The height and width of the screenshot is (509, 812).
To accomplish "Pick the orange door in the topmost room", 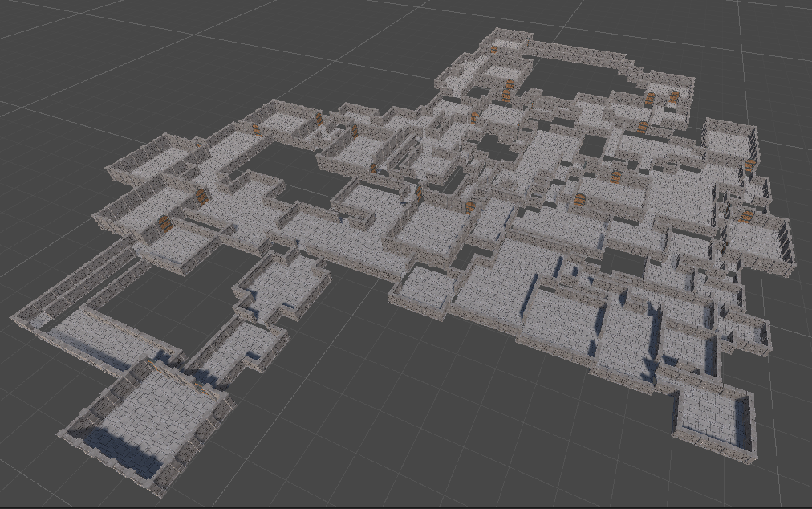I will coord(493,50).
